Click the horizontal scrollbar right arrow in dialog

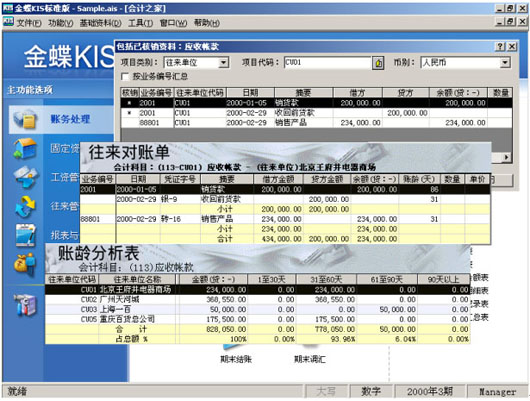pyautogui.click(x=506, y=157)
